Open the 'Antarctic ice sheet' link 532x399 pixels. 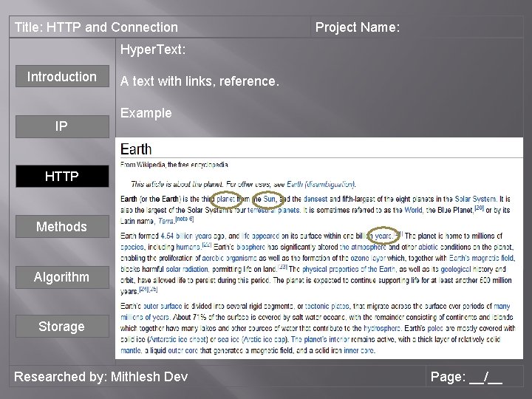point(178,339)
